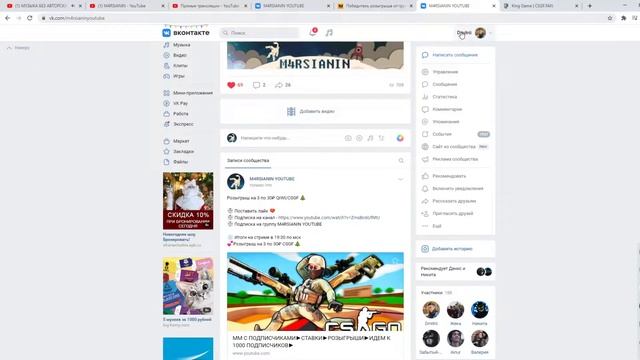Share the banner post via arrow icon

(x=279, y=85)
